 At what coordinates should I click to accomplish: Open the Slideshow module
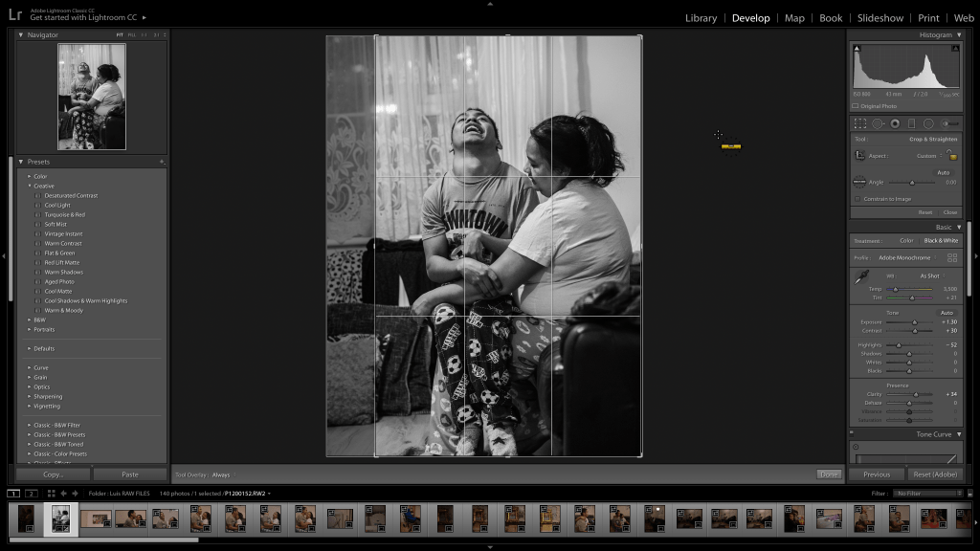880,18
